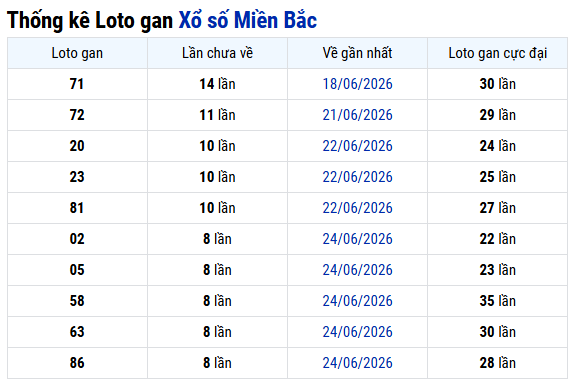Image resolution: width=571 pixels, height=383 pixels.
Task: Open the 22/06/2026 link in the loto 23 row
Action: coord(357,177)
